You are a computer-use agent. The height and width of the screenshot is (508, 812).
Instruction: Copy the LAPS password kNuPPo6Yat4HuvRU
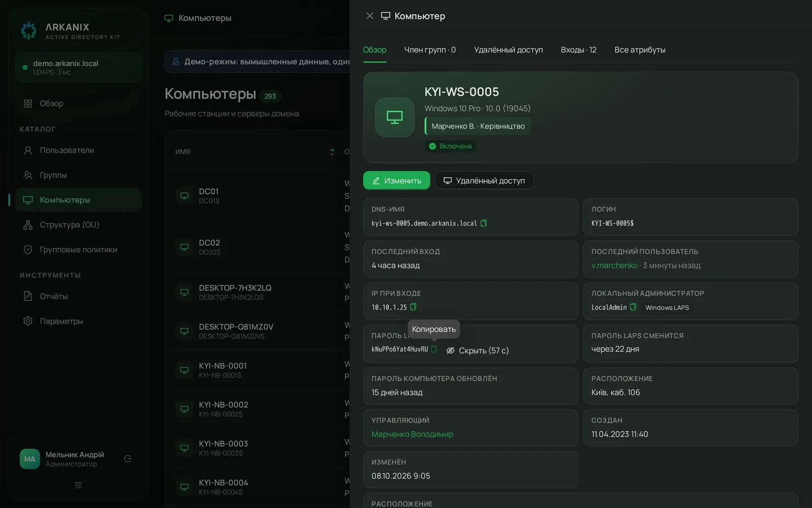click(x=434, y=349)
